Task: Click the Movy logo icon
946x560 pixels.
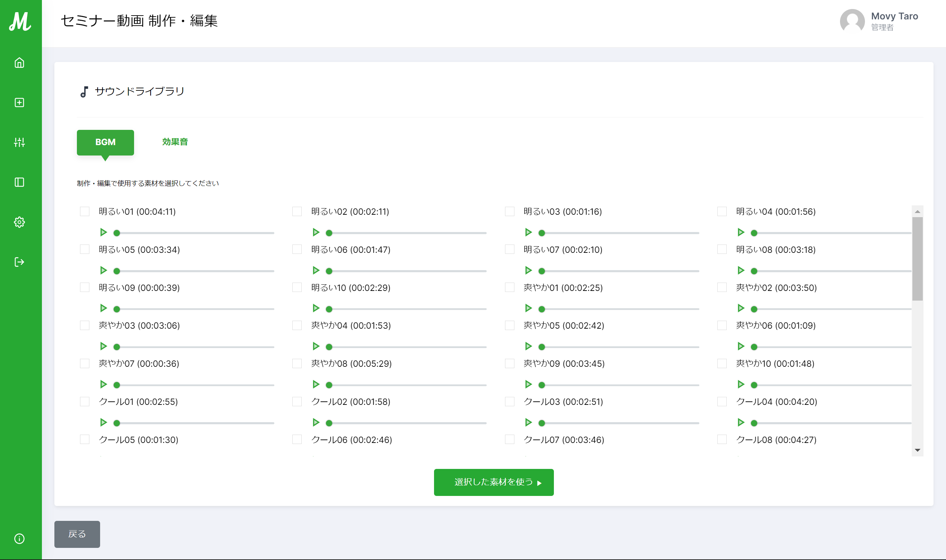Action: pyautogui.click(x=20, y=21)
